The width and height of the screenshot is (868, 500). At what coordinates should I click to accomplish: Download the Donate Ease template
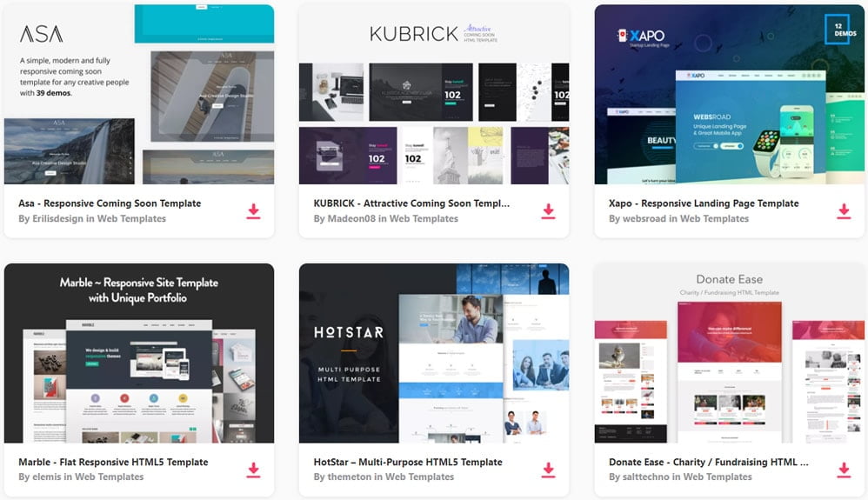[843, 470]
